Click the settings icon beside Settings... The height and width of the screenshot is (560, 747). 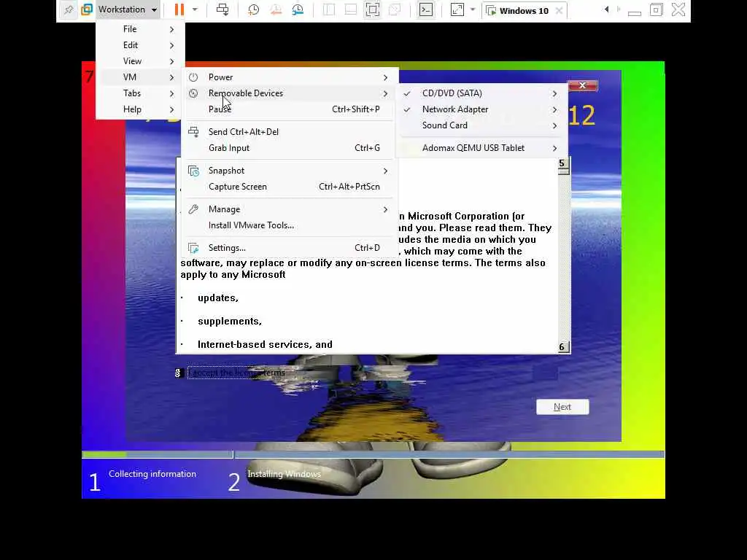click(193, 248)
